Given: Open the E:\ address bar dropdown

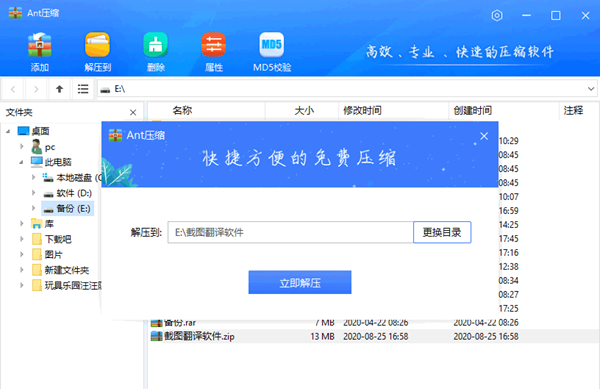Looking at the screenshot, I should click(591, 89).
